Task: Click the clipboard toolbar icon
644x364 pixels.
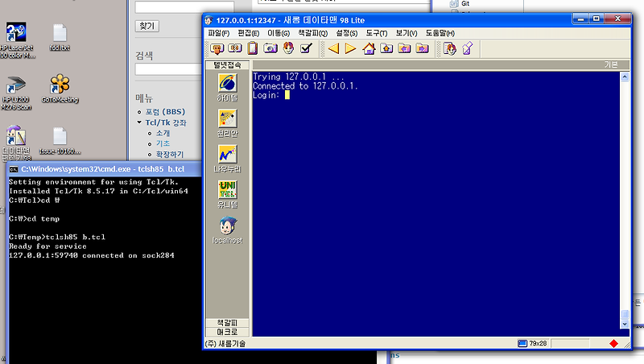Action: [x=253, y=48]
